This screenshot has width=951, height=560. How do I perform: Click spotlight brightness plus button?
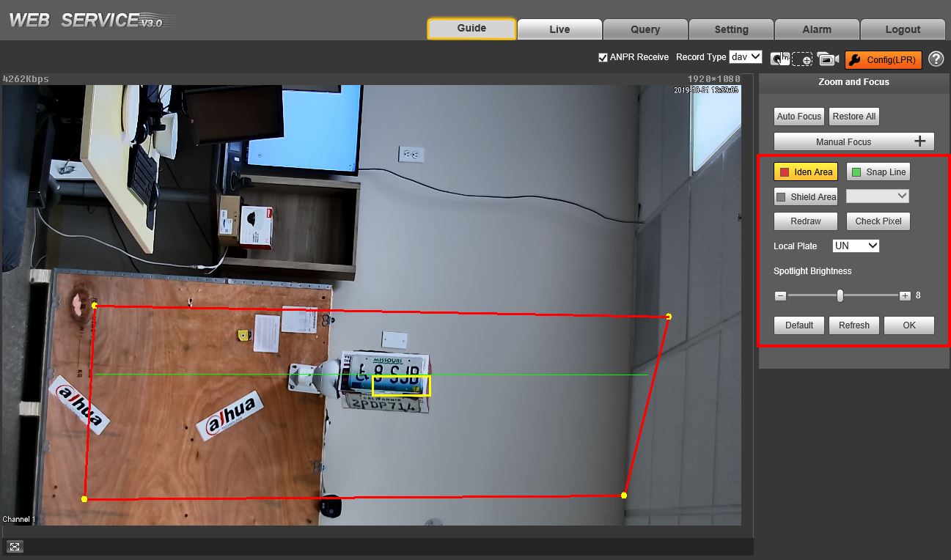905,296
